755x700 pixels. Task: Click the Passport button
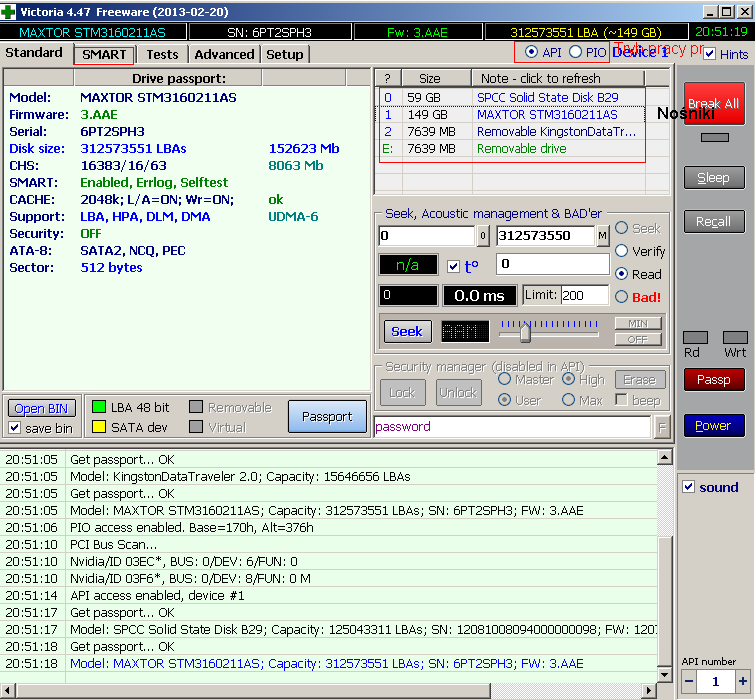click(327, 416)
